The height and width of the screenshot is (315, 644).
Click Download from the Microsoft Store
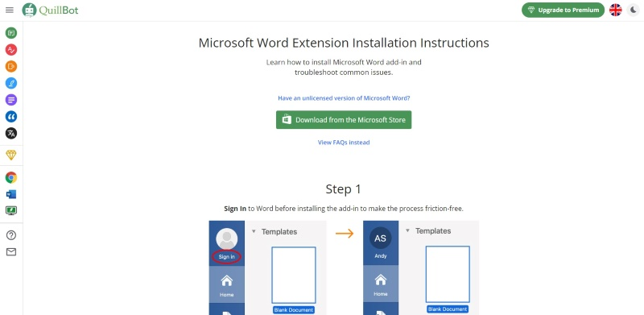coord(344,120)
